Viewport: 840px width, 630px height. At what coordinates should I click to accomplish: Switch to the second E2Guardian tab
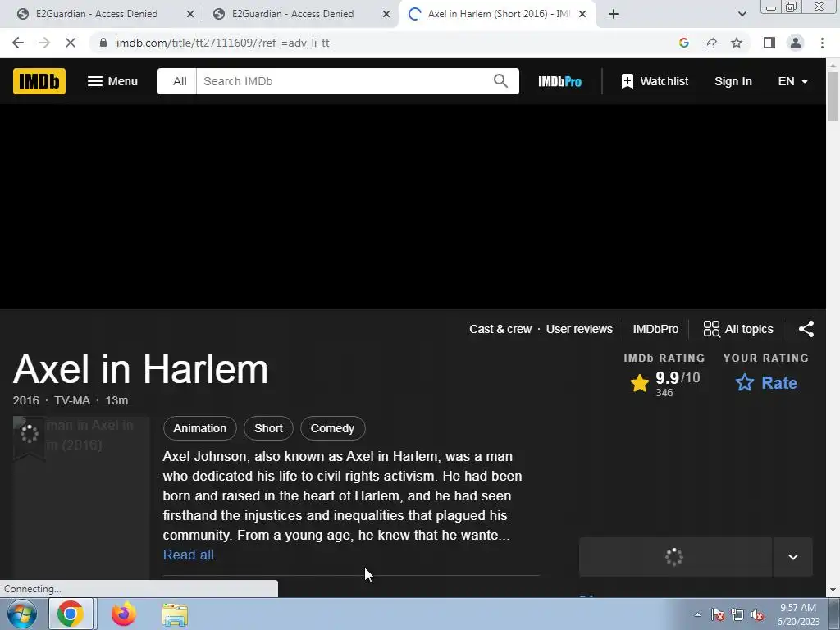point(293,14)
